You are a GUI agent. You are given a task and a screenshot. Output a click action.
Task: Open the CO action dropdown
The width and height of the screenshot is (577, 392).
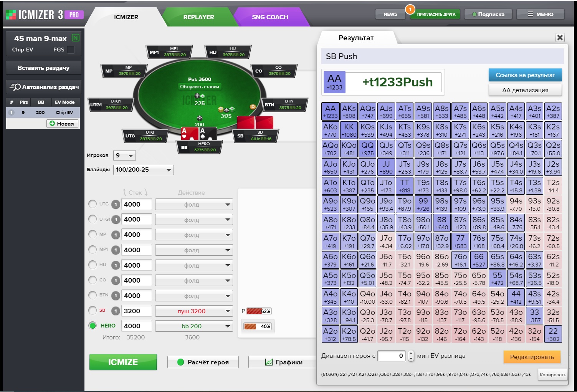(194, 281)
